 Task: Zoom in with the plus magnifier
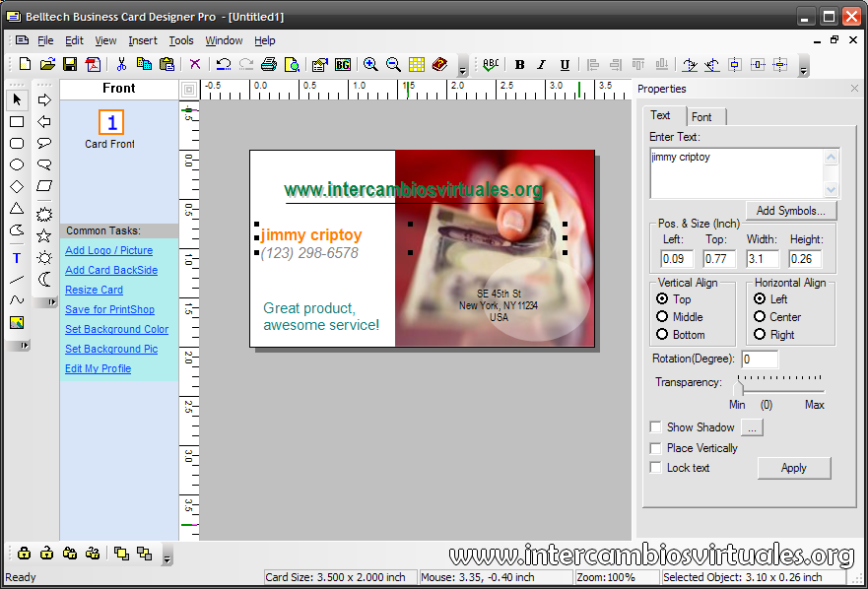coord(370,64)
